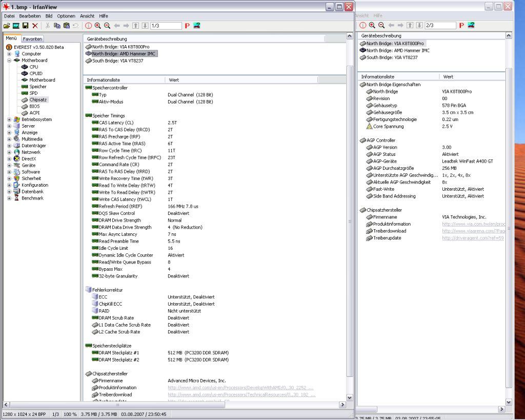Open viaarena Treiberdownload link in background window
This screenshot has width=525, height=420.
click(x=473, y=231)
